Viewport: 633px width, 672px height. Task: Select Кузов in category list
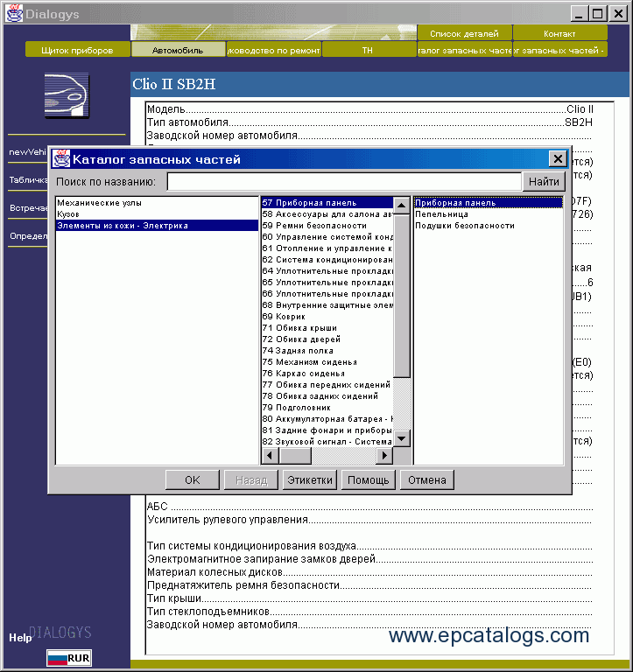click(68, 214)
